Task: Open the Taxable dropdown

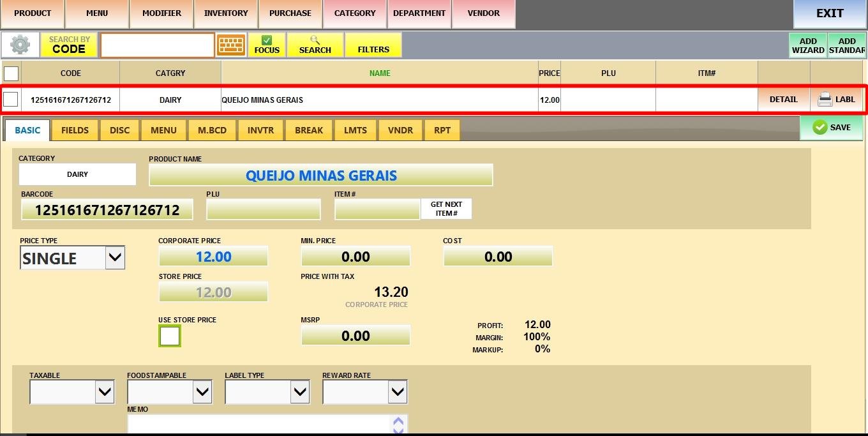Action: [105, 392]
